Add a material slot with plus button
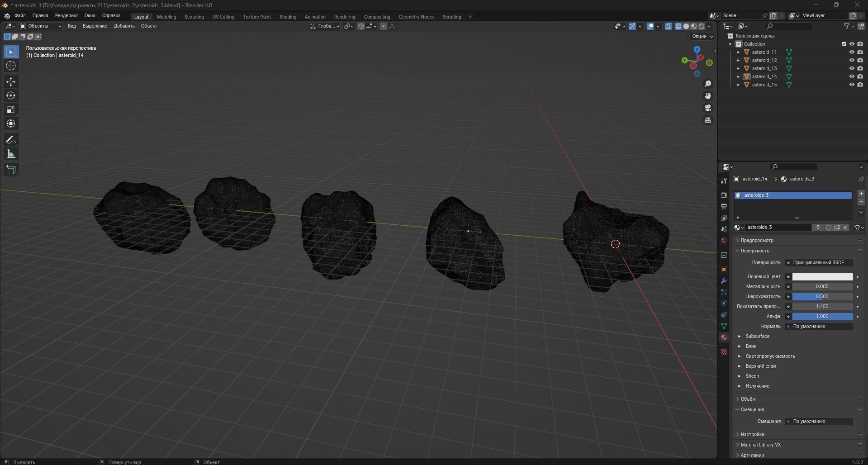 (861, 193)
